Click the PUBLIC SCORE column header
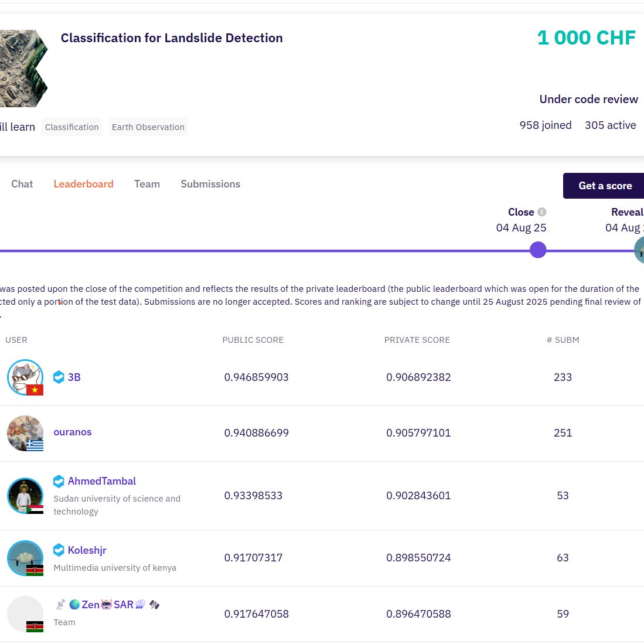This screenshot has height=644, width=644. (253, 340)
